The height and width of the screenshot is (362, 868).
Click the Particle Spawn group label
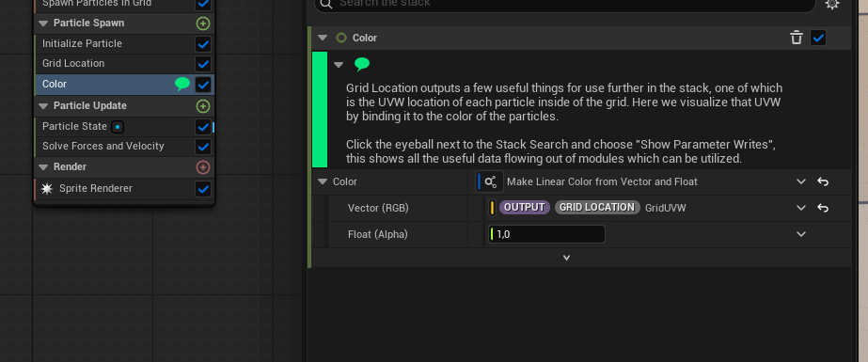click(88, 24)
